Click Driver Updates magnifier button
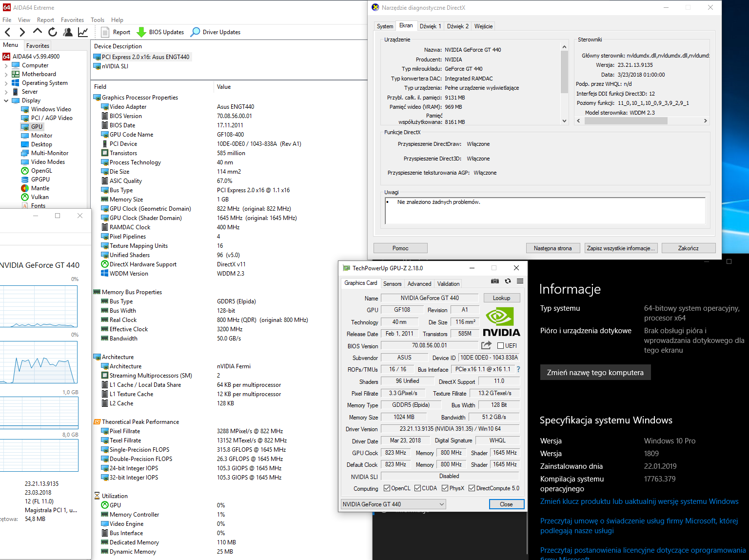The height and width of the screenshot is (560, 749). [216, 32]
